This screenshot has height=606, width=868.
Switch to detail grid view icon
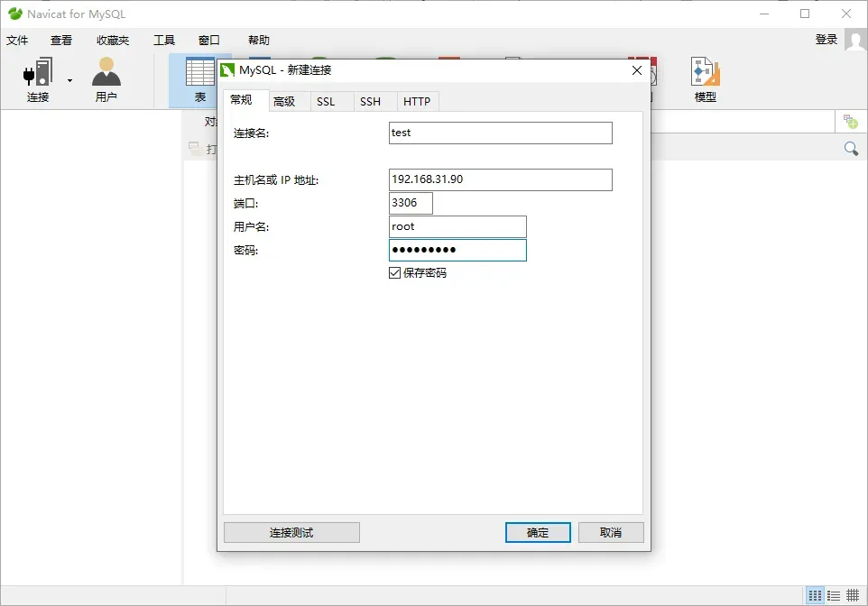[853, 596]
